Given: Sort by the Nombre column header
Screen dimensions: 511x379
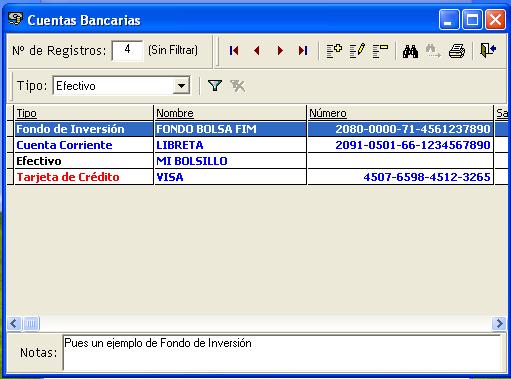Looking at the screenshot, I should [230, 113].
